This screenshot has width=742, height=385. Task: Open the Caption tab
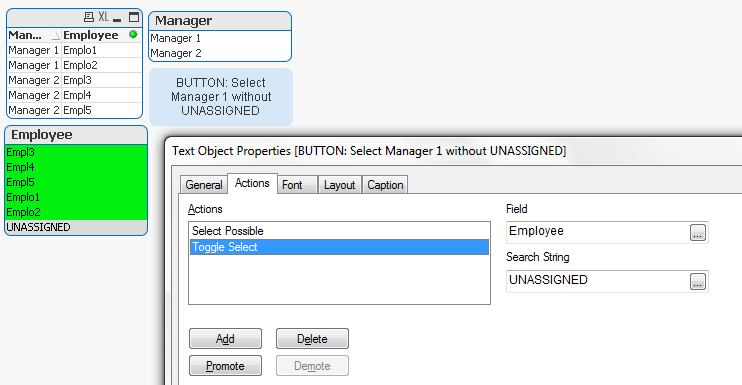click(x=385, y=185)
